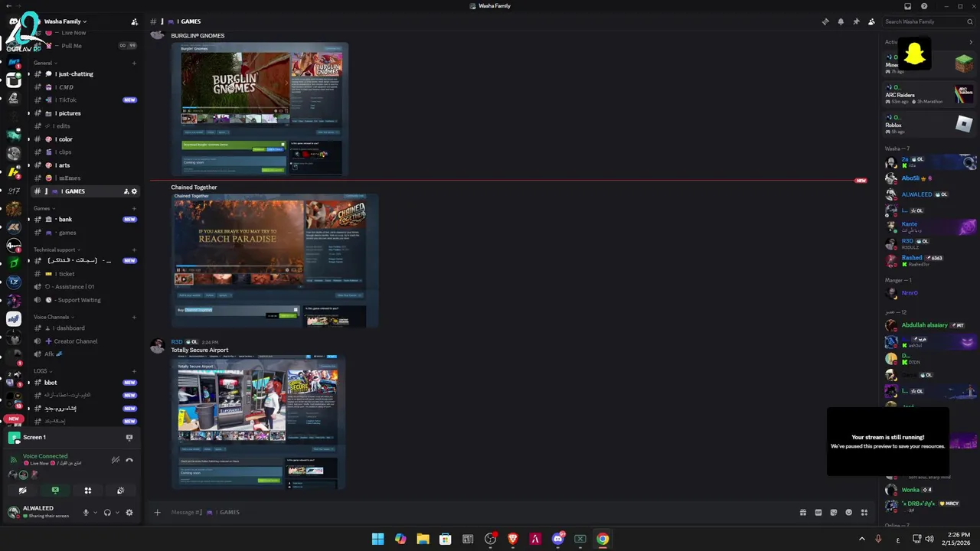The height and width of the screenshot is (551, 980).
Task: Open notification settings bell icon
Action: point(841,21)
